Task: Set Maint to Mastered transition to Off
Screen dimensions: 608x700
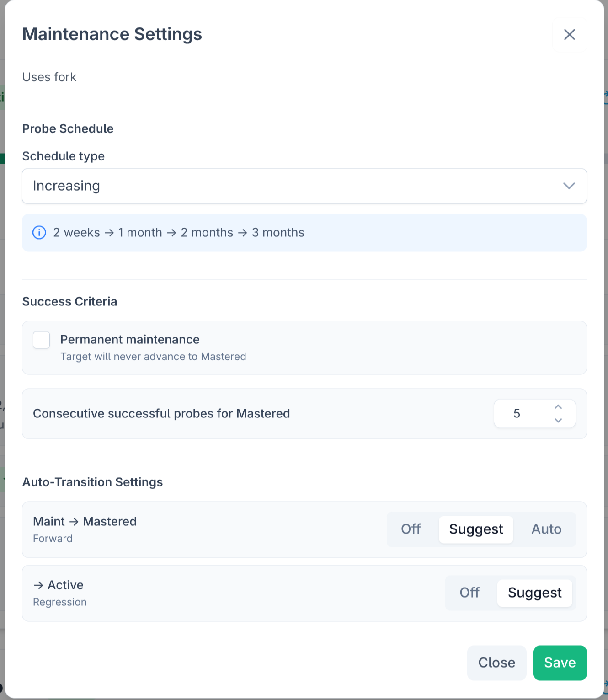Action: [x=411, y=529]
